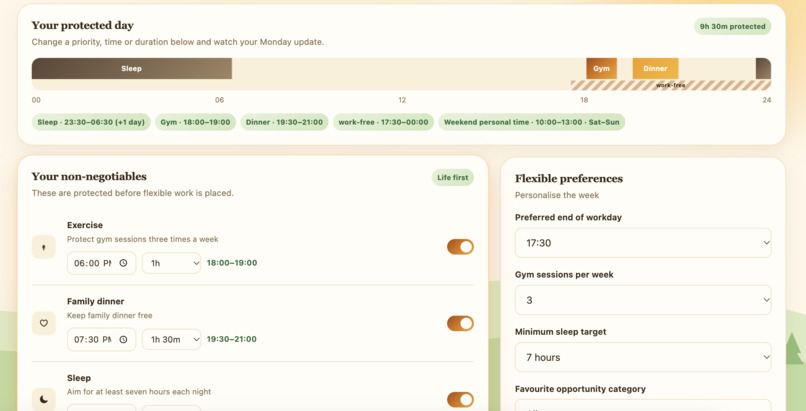Select the Dinner block on the timeline
Screen dimensions: 806x411
click(x=655, y=68)
